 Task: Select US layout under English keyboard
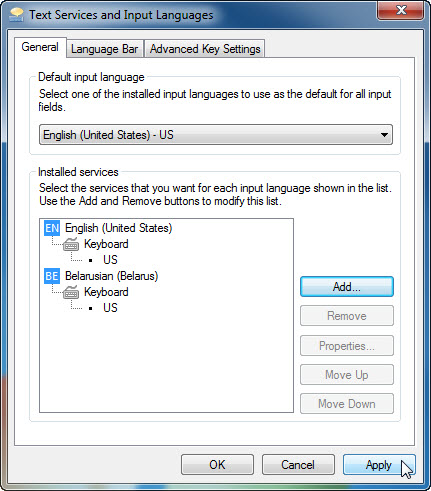(x=110, y=260)
